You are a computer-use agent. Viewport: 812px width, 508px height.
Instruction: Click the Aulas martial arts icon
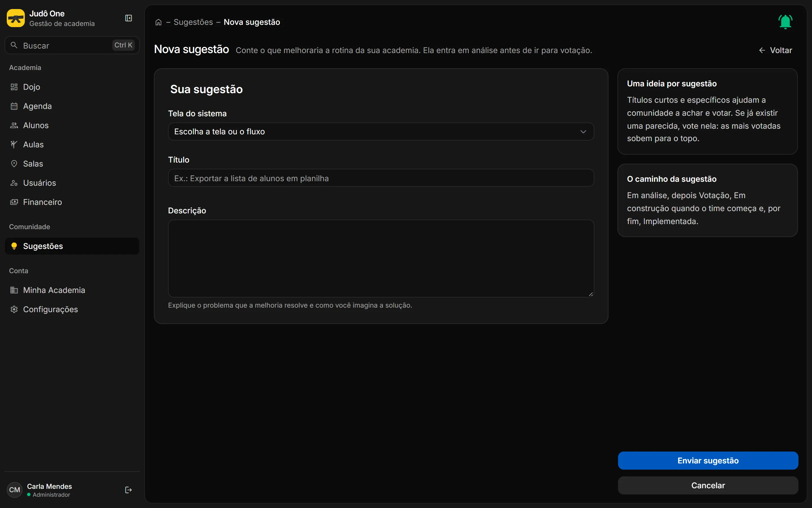14,144
